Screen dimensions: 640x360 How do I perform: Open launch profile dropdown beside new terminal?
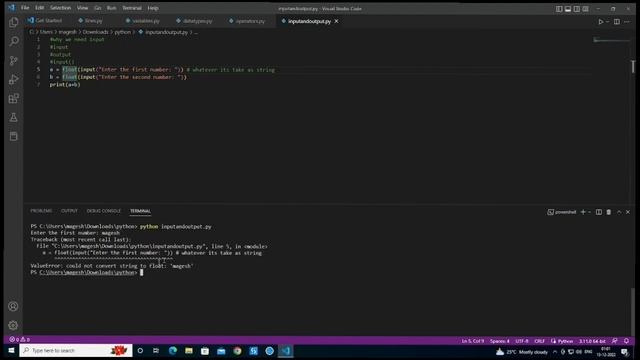click(589, 212)
